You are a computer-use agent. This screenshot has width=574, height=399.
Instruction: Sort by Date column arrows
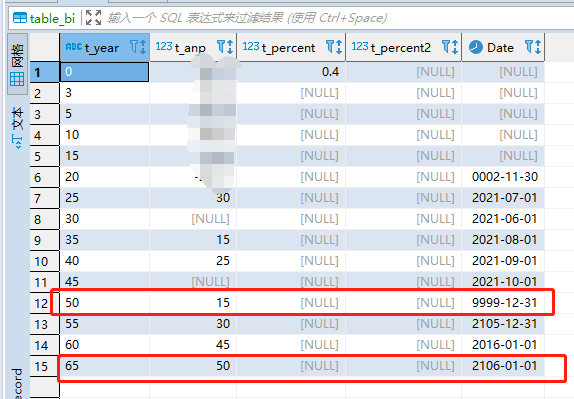click(537, 47)
